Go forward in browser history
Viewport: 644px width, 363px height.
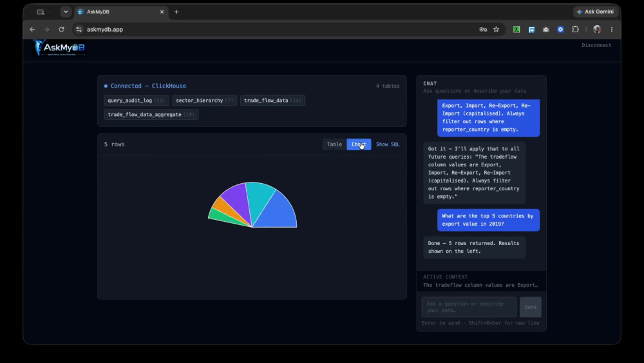(x=47, y=29)
